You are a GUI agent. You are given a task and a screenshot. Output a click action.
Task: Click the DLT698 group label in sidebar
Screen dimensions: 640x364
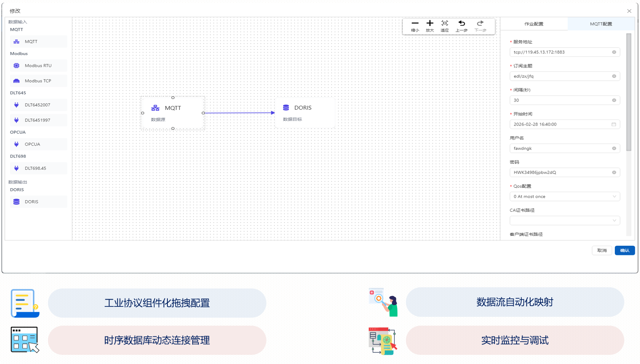18,156
